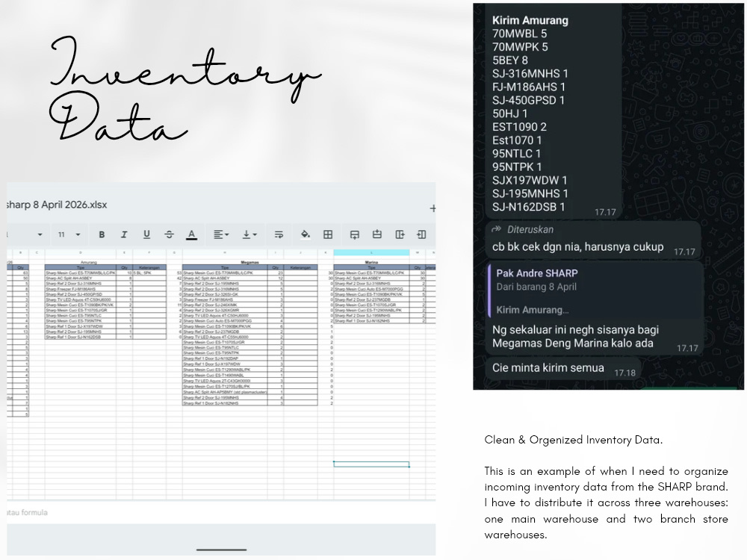Select the Megamas table title cell
The height and width of the screenshot is (560, 747).
click(x=249, y=262)
